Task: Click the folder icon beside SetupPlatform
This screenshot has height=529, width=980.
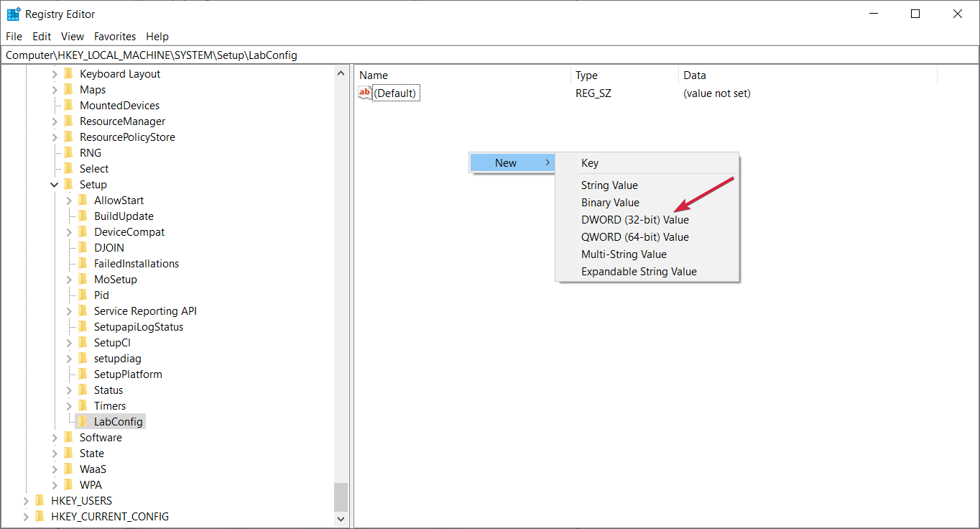Action: 83,374
